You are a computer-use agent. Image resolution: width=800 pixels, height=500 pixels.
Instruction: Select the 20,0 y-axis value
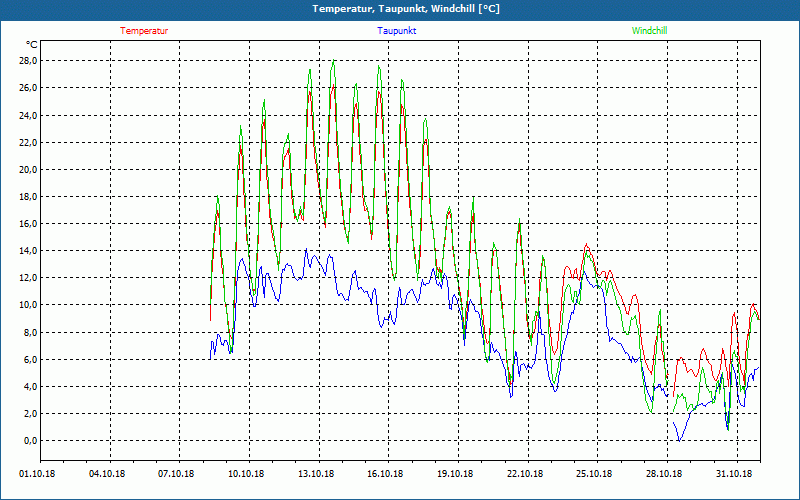(28, 169)
